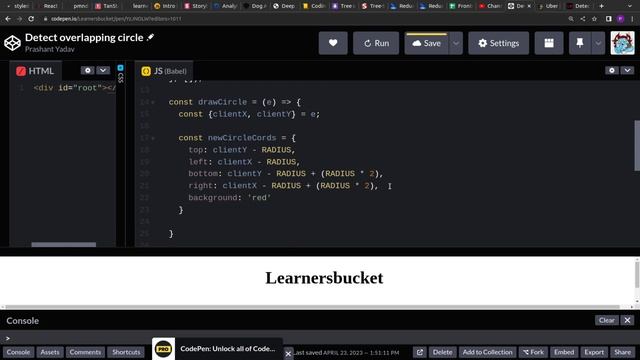Dismiss the CodePen PRO notification
Viewport: 640px width, 360px height.
pyautogui.click(x=288, y=353)
